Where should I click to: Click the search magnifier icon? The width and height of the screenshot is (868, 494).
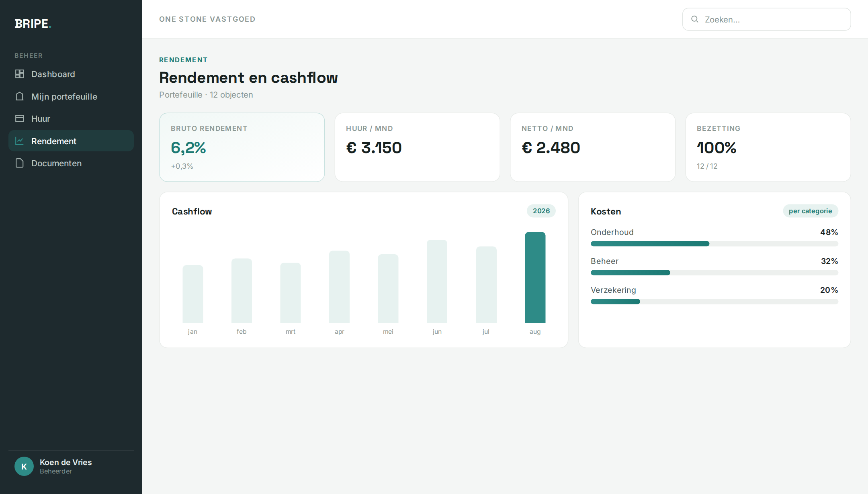point(694,19)
